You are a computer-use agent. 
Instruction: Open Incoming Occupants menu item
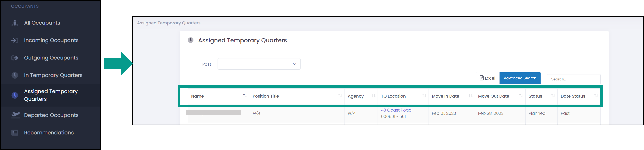[51, 40]
